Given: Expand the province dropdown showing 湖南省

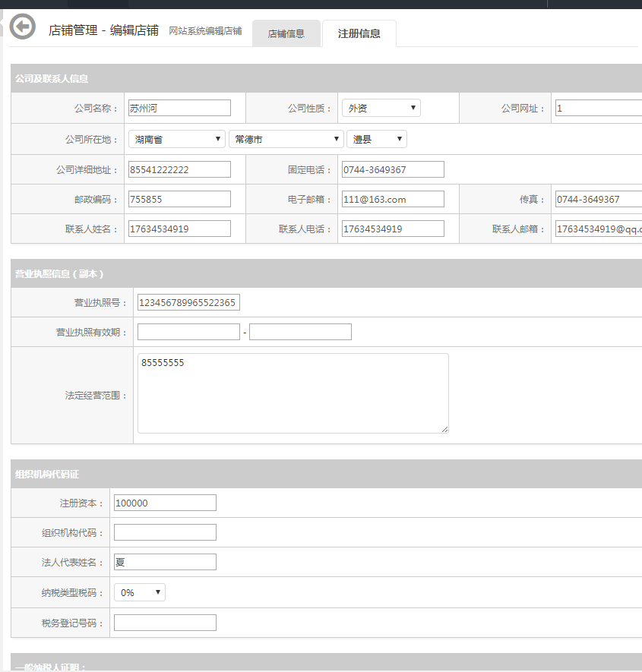Looking at the screenshot, I should [177, 140].
